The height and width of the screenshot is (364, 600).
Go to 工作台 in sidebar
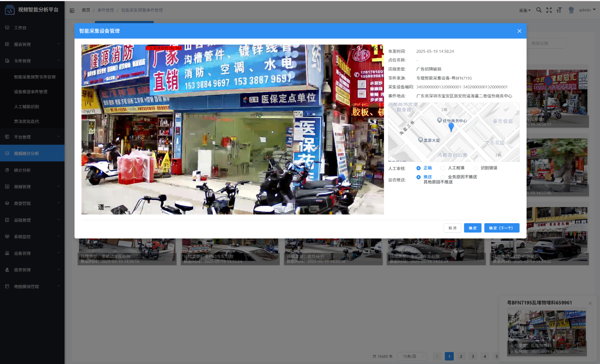pos(20,28)
